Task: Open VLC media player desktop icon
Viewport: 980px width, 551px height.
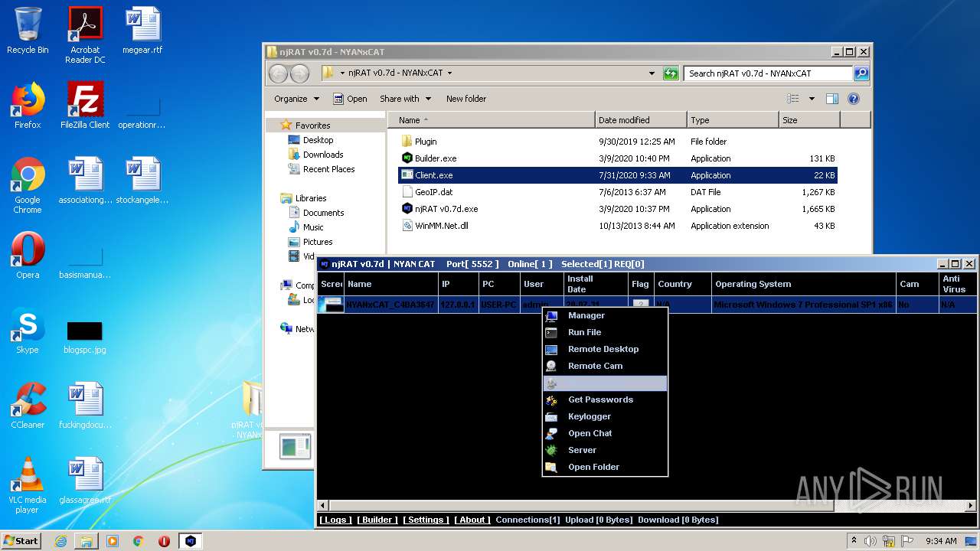Action: (28, 485)
